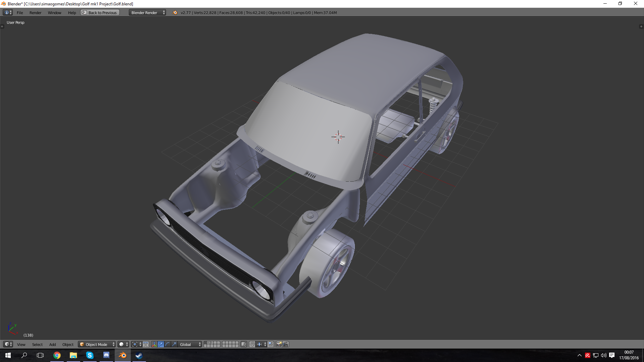The height and width of the screenshot is (362, 644).
Task: Toggle snap during transform magnet icon
Action: pyautogui.click(x=252, y=344)
